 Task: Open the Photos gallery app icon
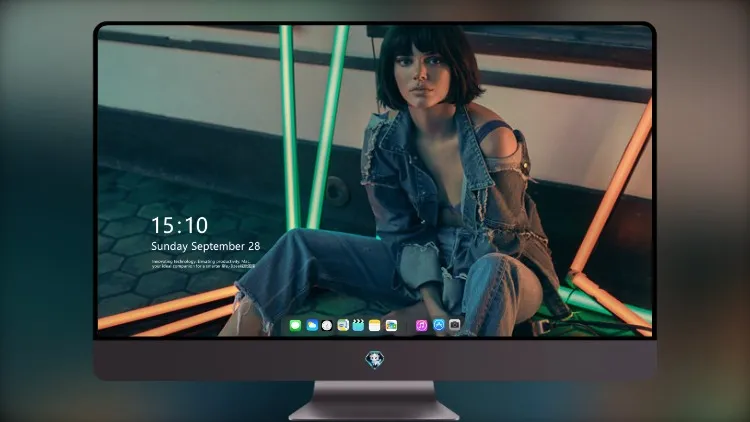[391, 325]
